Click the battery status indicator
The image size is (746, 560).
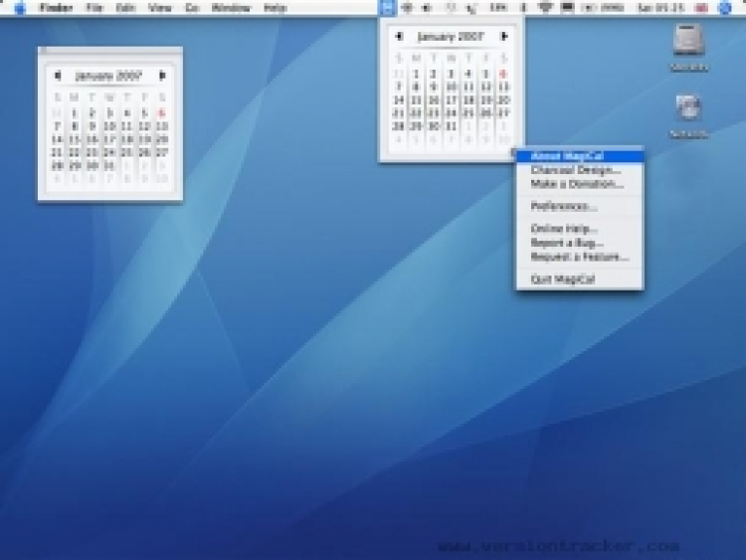[602, 8]
